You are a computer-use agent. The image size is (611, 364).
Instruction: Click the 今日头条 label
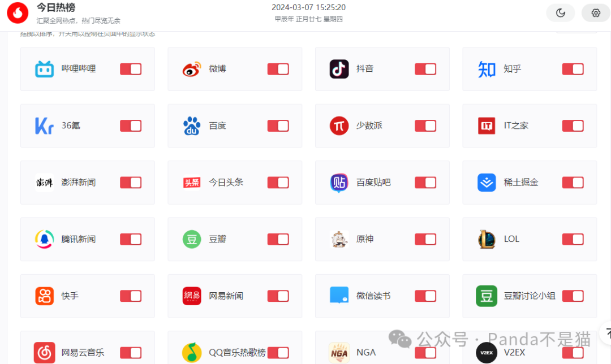tap(226, 182)
